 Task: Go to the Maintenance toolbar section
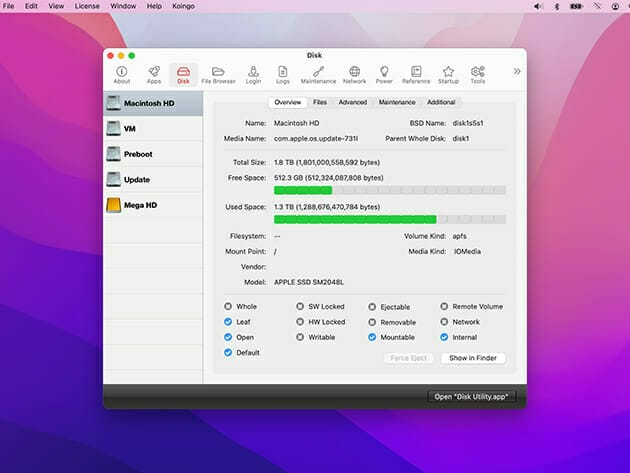click(318, 74)
